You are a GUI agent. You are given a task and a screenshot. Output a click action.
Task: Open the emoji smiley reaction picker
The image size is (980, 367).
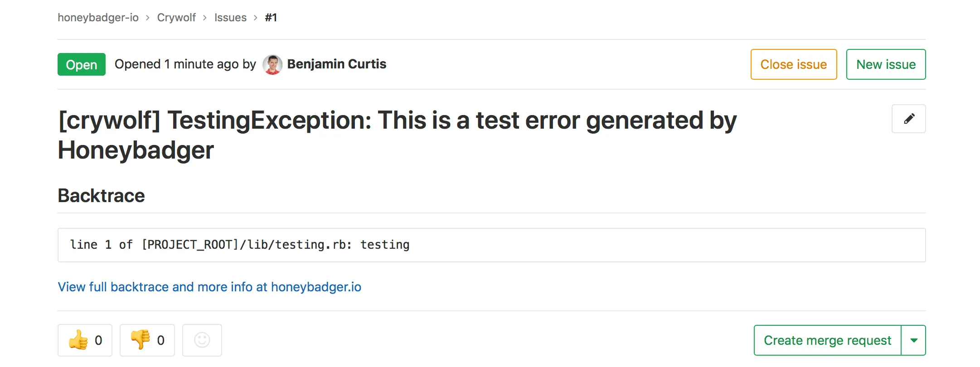[x=202, y=340]
